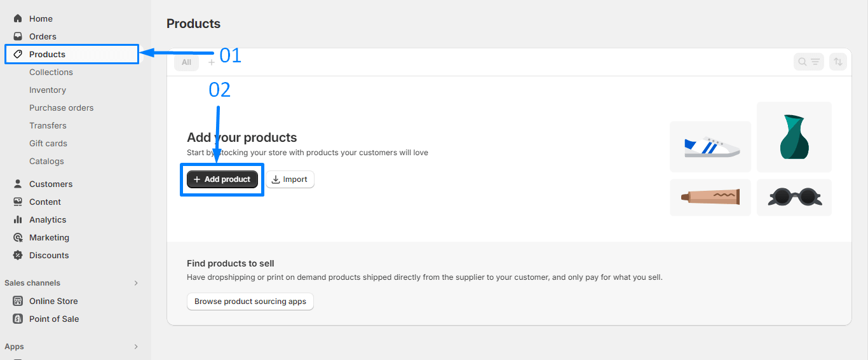Click the Import button
This screenshot has height=360, width=868.
[290, 179]
